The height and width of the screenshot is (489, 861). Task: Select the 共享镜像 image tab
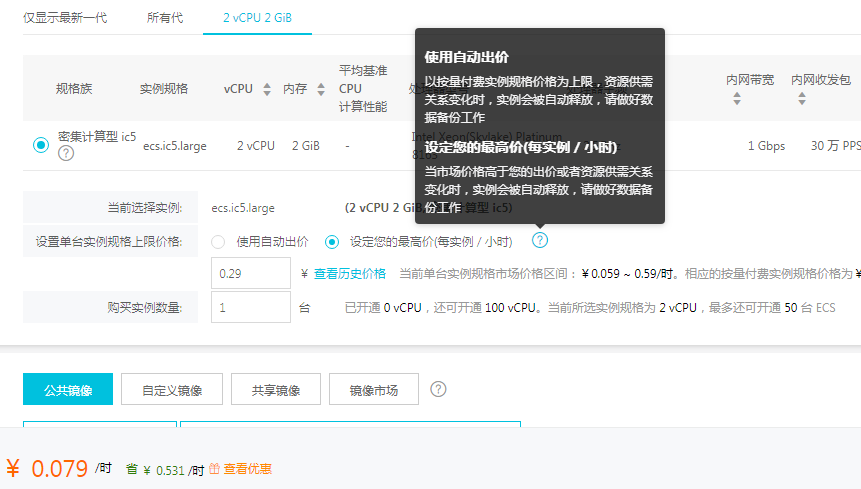(x=276, y=389)
